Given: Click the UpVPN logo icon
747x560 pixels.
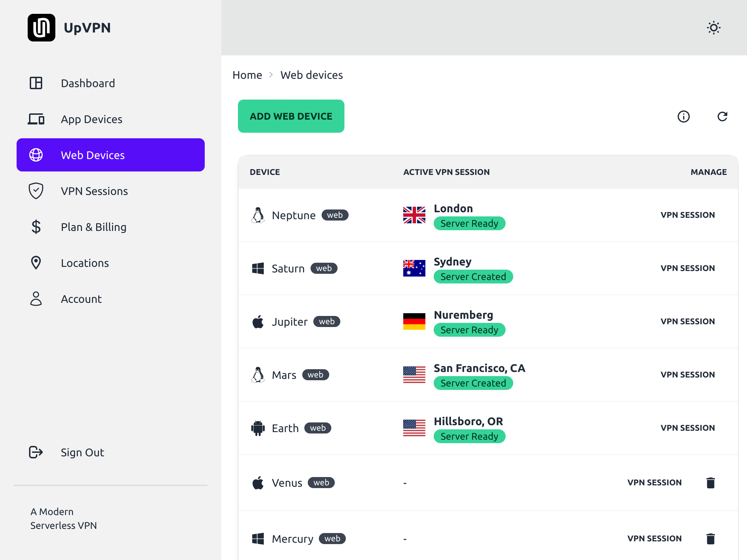Looking at the screenshot, I should click(41, 28).
